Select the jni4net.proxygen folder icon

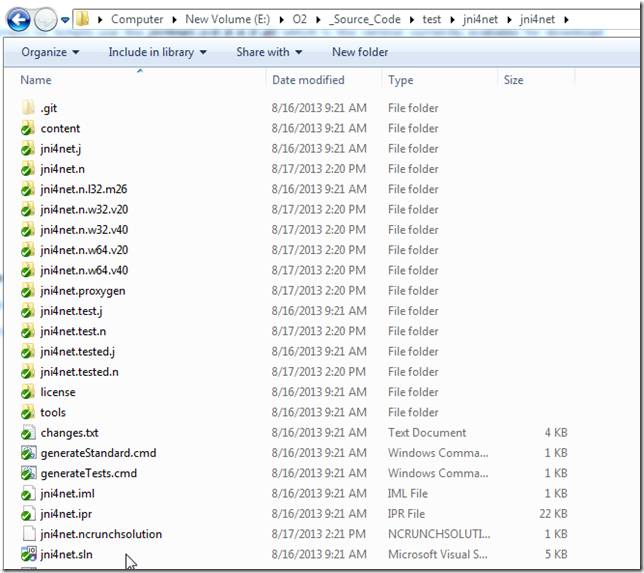pos(28,291)
